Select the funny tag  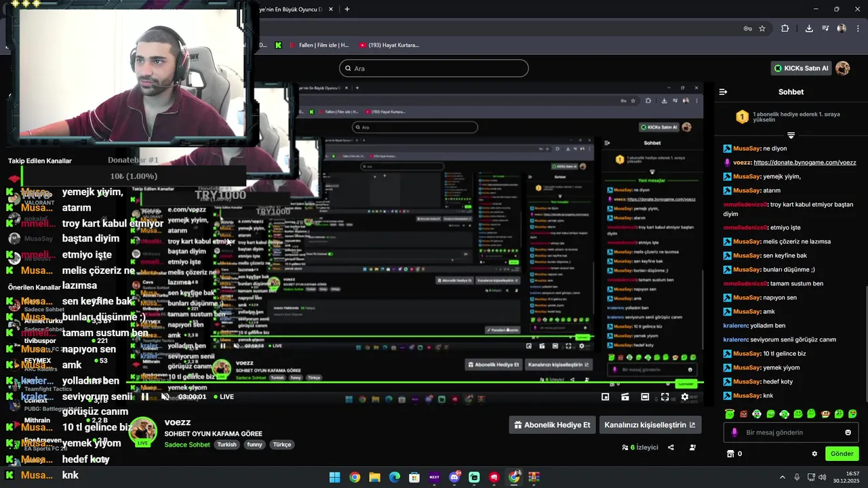[254, 445]
